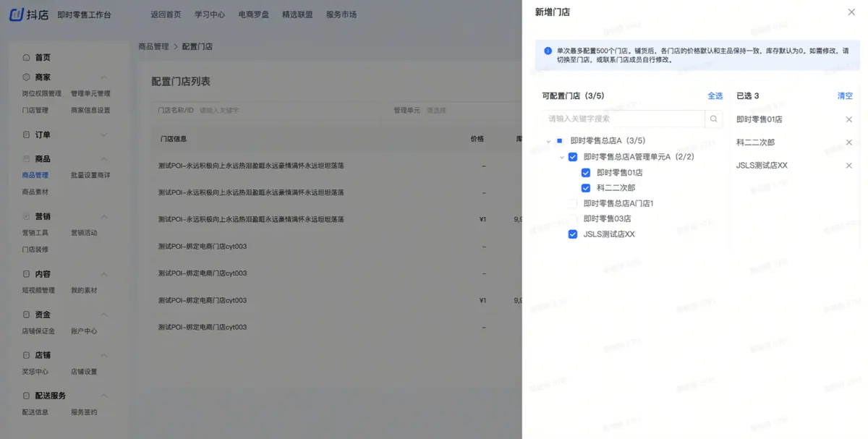Click the blue info icon in notice banner
The width and height of the screenshot is (868, 439).
(548, 51)
